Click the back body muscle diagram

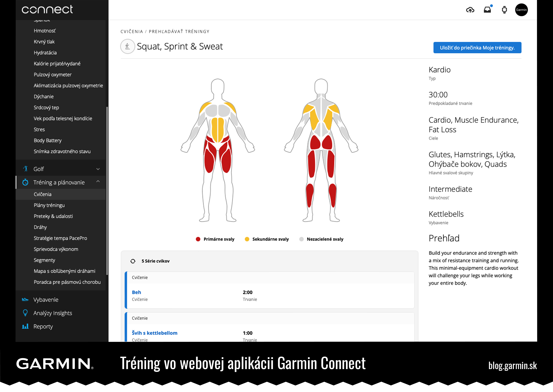tap(321, 150)
